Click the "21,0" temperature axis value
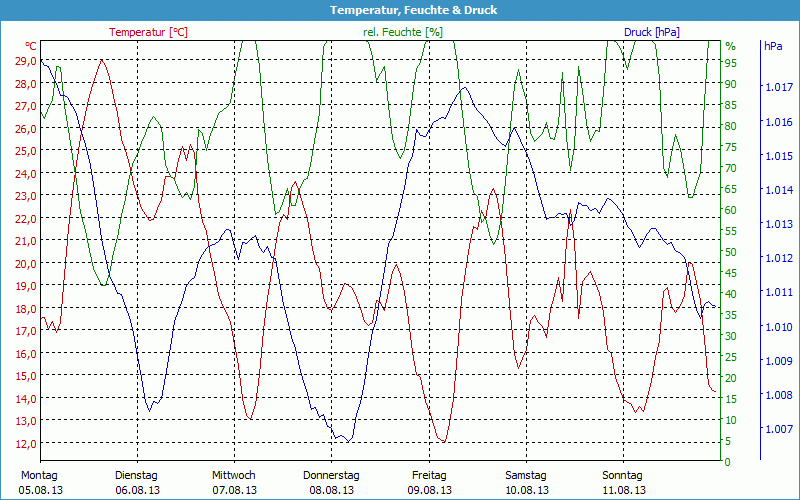Viewport: 800px width, 500px height. (26, 240)
